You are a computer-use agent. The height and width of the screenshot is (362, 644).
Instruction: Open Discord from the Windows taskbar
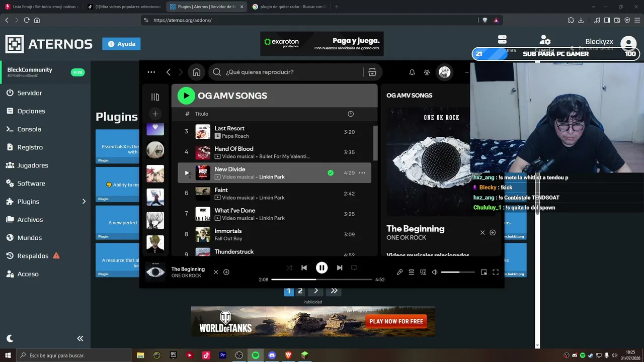(x=272, y=355)
